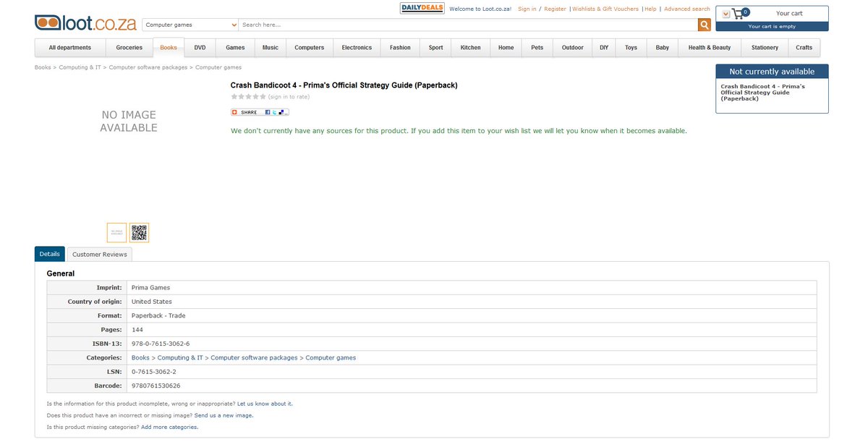Go to Advanced search
This screenshot has width=868, height=442.
[x=687, y=9]
